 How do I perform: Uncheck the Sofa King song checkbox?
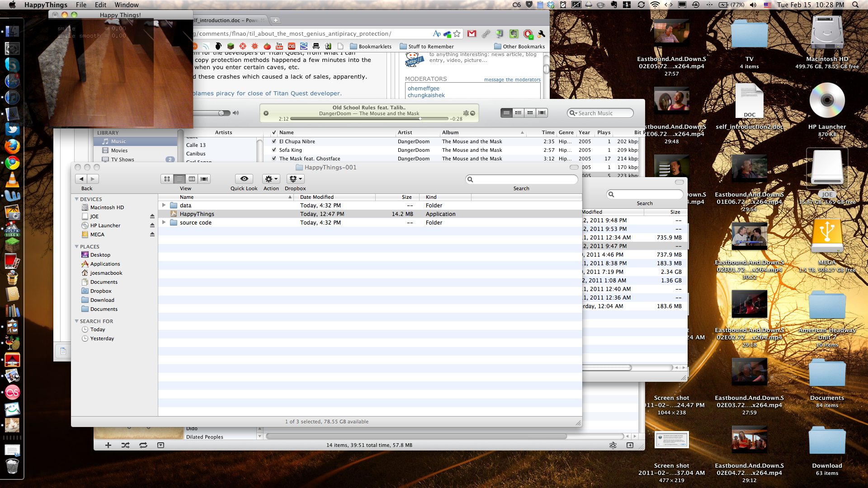[274, 150]
